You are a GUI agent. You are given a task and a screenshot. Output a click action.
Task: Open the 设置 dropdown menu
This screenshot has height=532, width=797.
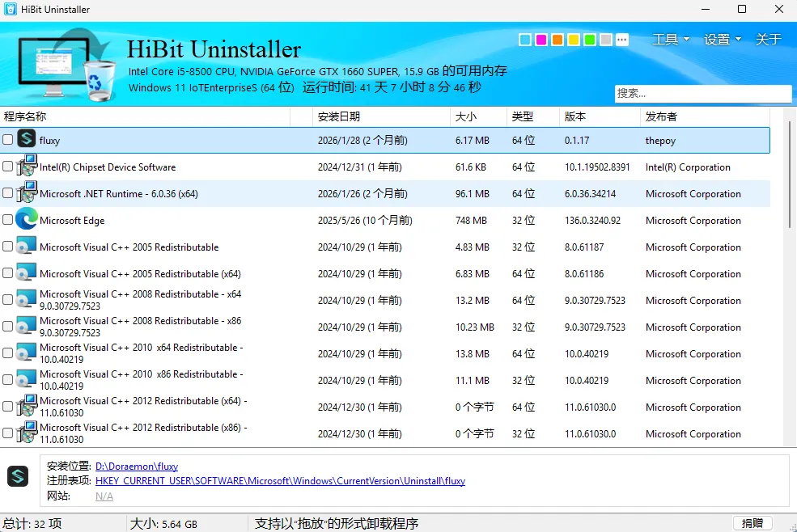coord(723,39)
